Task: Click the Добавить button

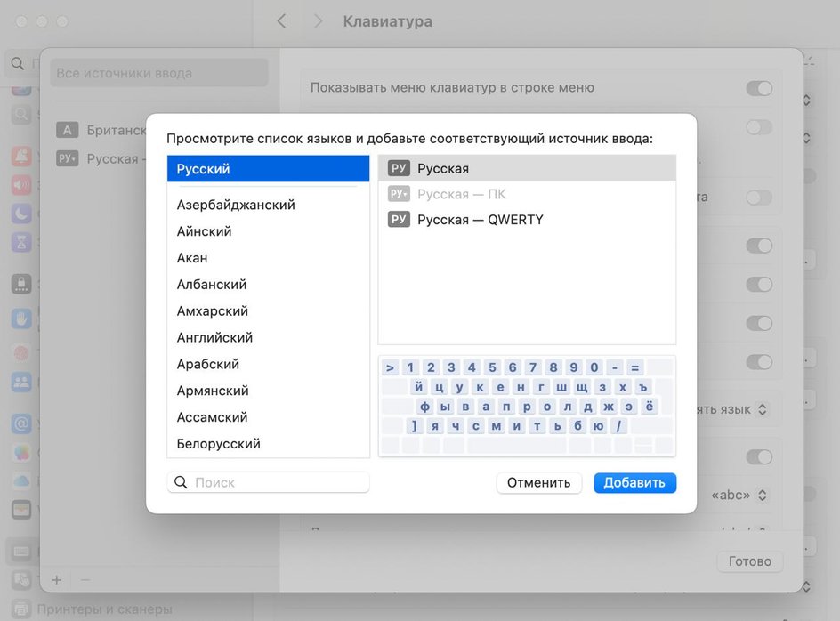Action: click(634, 483)
